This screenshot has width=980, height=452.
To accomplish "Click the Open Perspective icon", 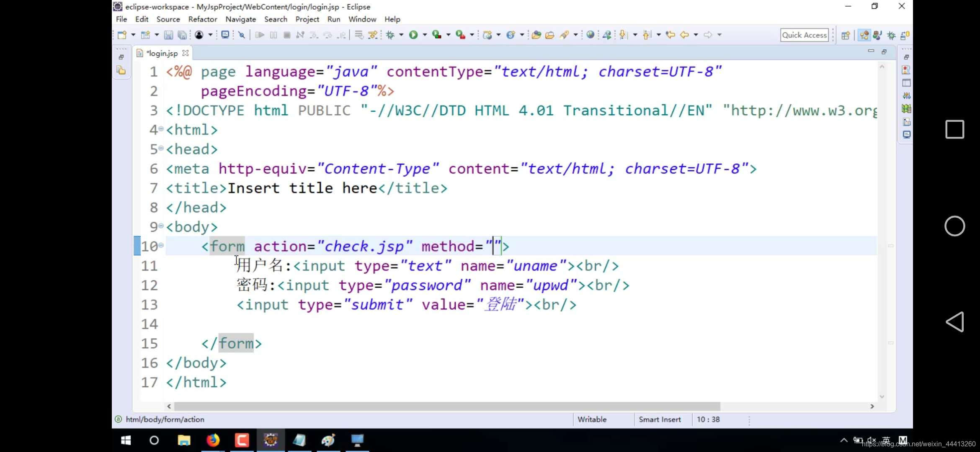I will (x=846, y=35).
